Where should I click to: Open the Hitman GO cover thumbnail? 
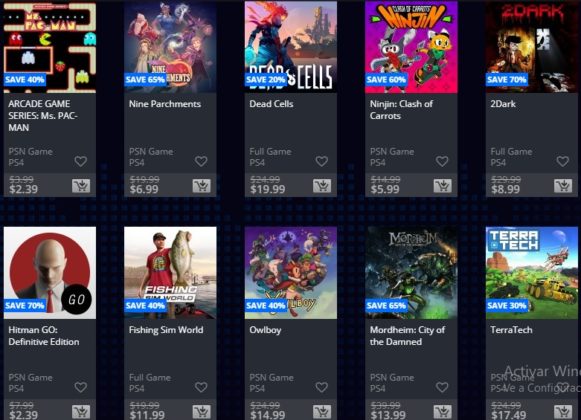click(x=50, y=273)
